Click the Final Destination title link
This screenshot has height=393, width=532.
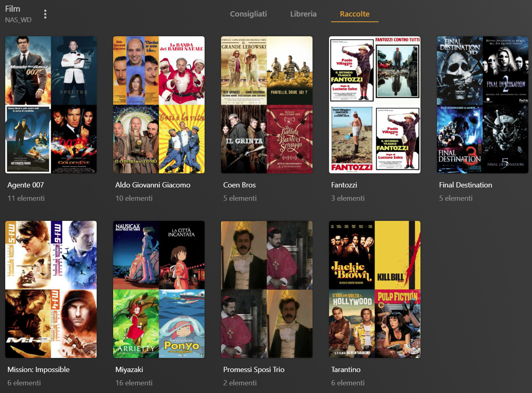466,185
